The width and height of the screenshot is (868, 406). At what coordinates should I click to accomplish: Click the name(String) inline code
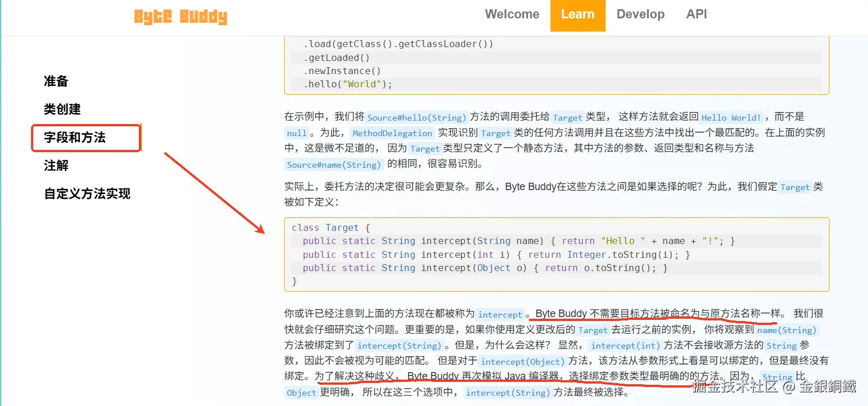coord(786,330)
